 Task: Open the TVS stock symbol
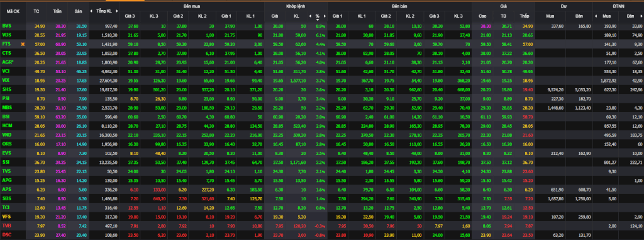[x=6, y=171]
